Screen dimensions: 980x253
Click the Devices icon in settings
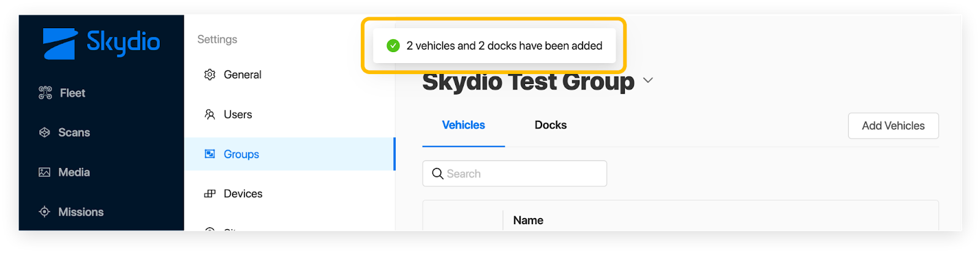209,194
